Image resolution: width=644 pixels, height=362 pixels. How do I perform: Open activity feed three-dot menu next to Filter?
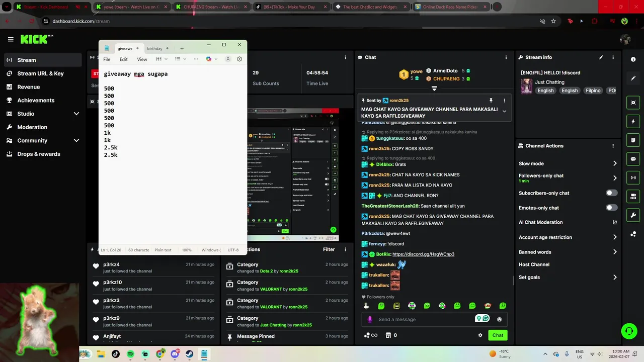pyautogui.click(x=345, y=249)
